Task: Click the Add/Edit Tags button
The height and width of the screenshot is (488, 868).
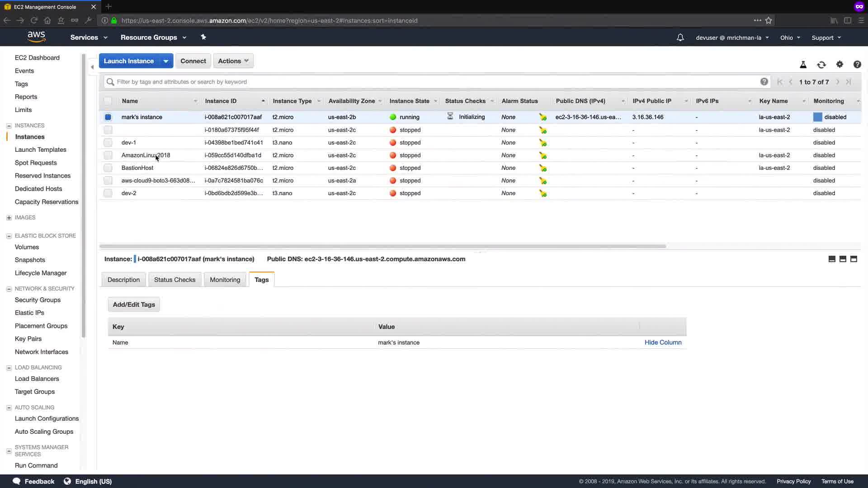Action: [x=134, y=305]
